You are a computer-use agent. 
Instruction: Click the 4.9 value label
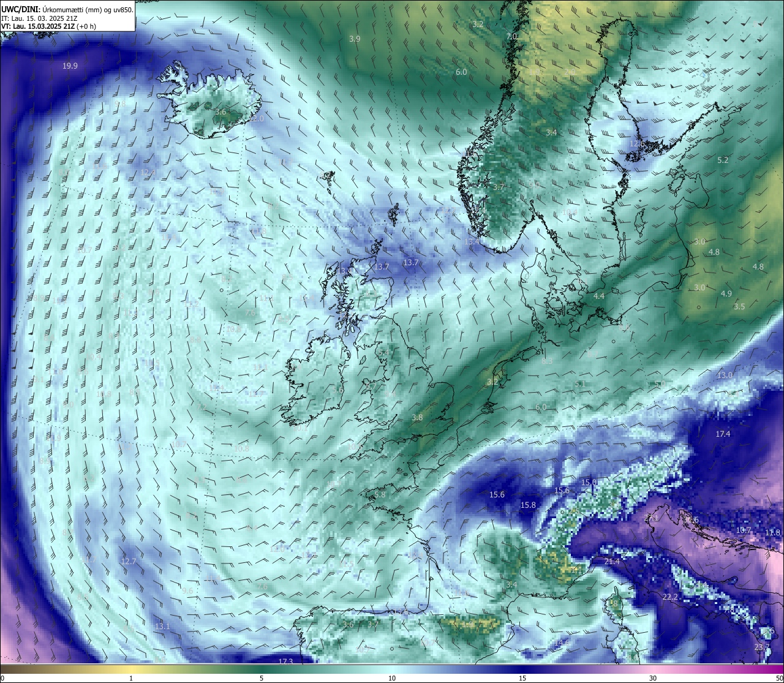[726, 293]
